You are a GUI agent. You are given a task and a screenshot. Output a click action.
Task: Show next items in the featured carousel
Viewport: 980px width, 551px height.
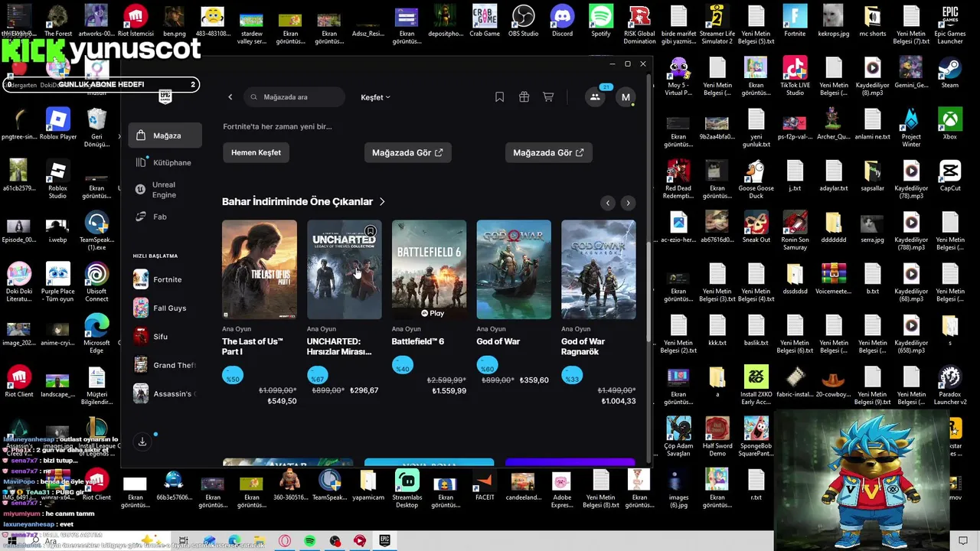[628, 203]
